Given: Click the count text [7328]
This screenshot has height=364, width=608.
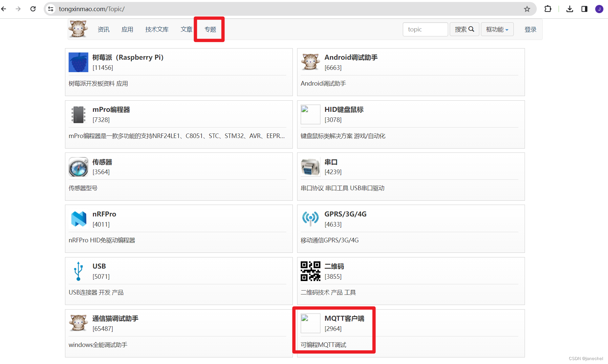Looking at the screenshot, I should (x=101, y=120).
